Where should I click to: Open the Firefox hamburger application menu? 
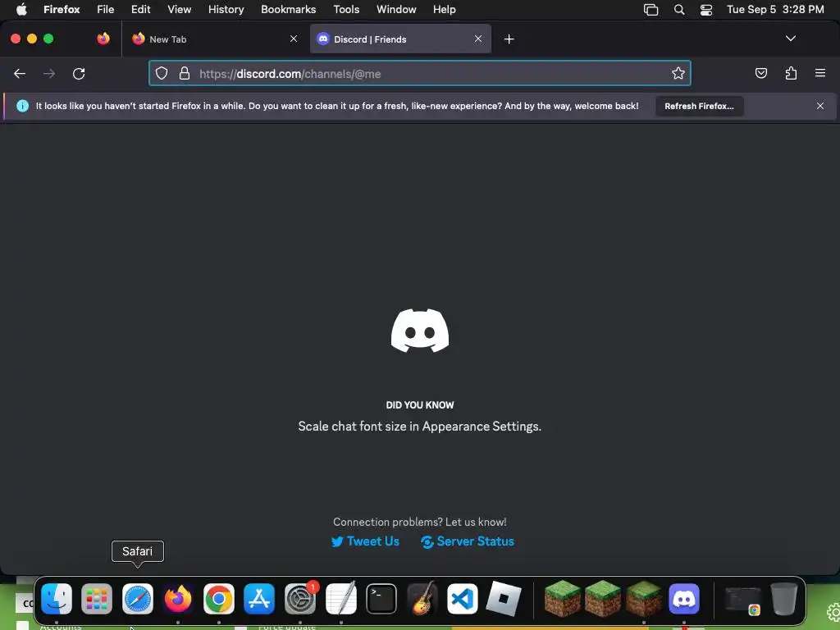(x=819, y=73)
